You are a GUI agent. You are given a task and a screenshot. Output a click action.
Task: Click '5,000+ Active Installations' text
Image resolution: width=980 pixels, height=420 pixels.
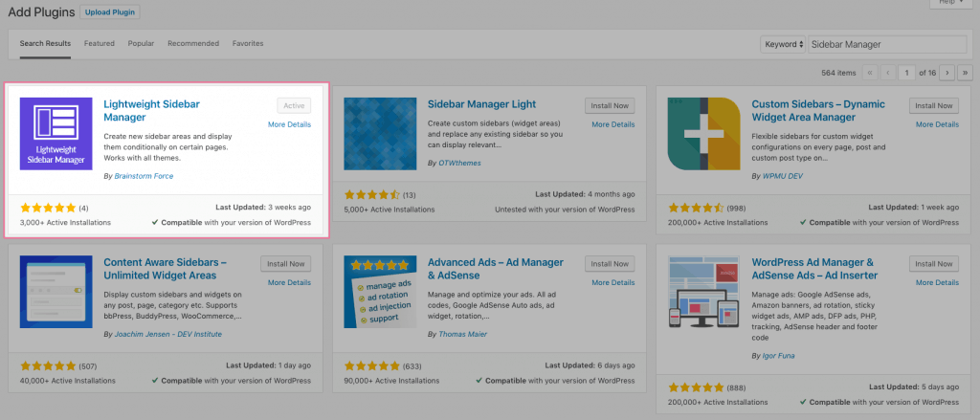(390, 210)
